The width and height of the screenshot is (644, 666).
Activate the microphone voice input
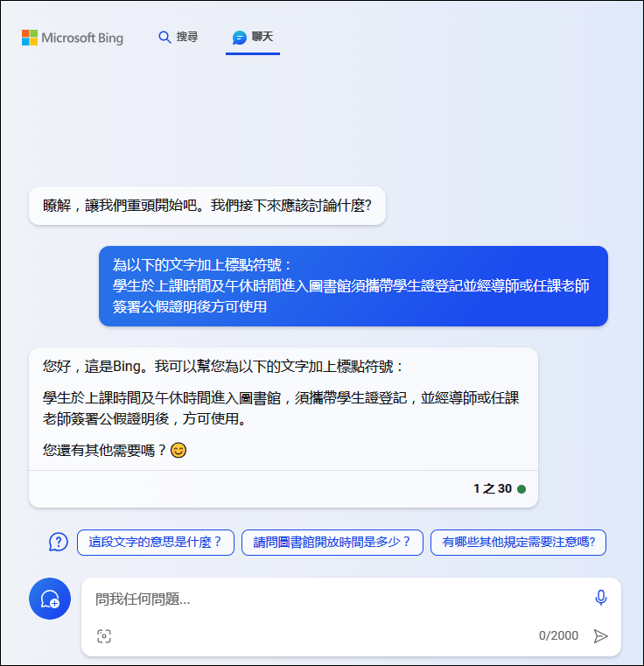[600, 598]
